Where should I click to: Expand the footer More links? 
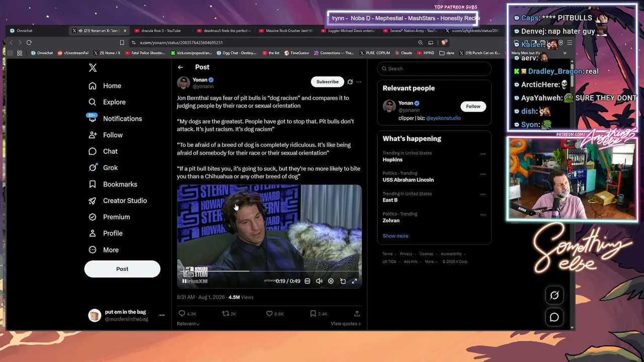coord(430,261)
